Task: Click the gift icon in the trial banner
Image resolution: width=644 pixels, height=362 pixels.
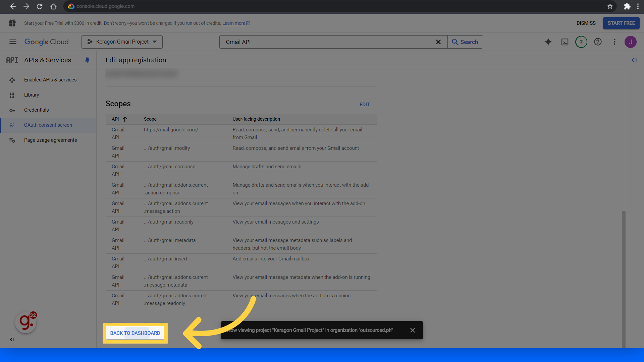Action: pos(12,23)
